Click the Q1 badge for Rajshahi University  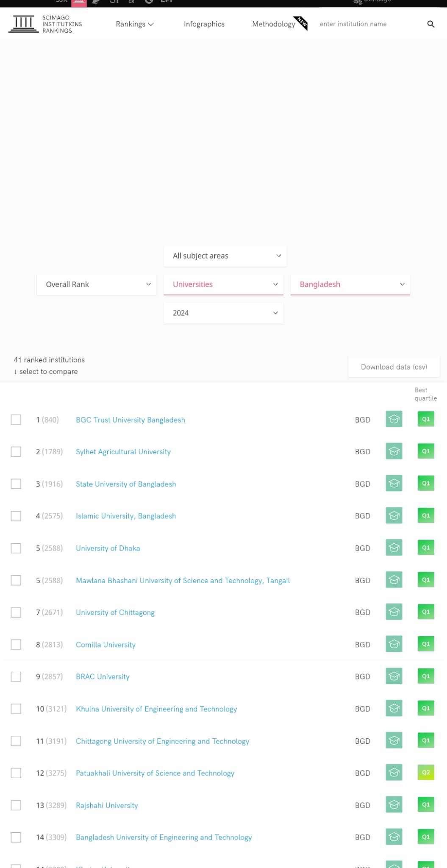coord(426,805)
